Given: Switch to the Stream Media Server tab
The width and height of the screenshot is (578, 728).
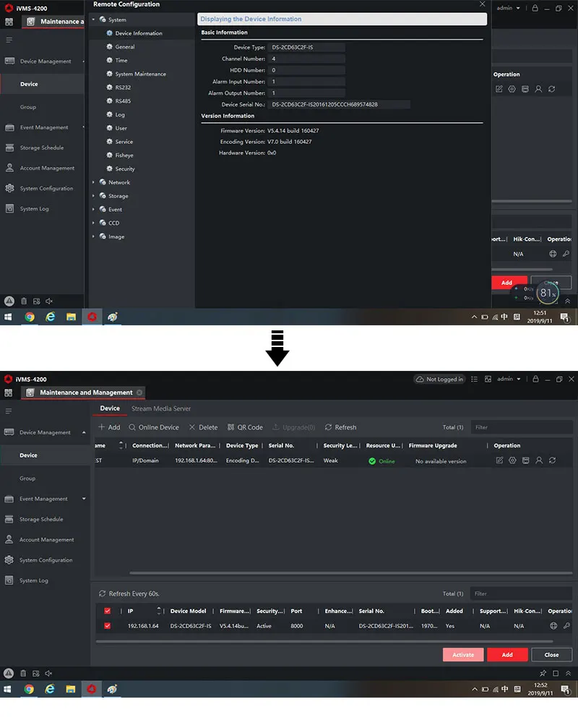Looking at the screenshot, I should coord(161,408).
